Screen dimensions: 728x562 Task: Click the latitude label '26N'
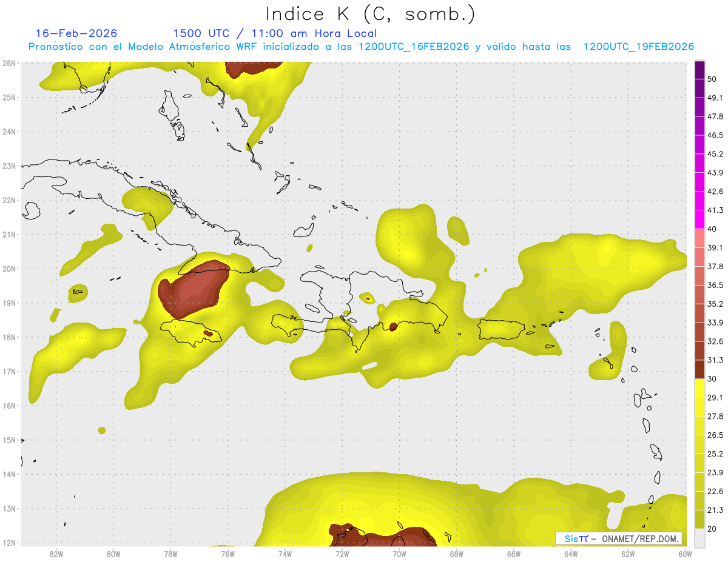pyautogui.click(x=9, y=63)
